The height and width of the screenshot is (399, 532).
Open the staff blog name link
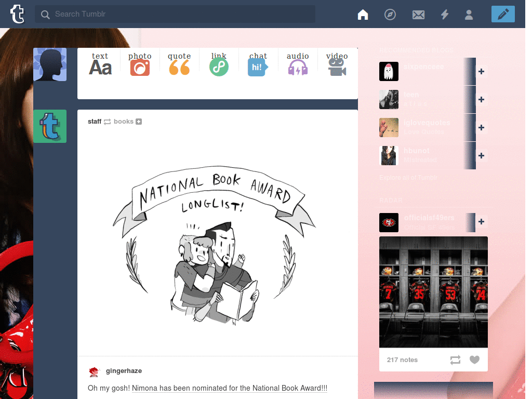(x=95, y=122)
